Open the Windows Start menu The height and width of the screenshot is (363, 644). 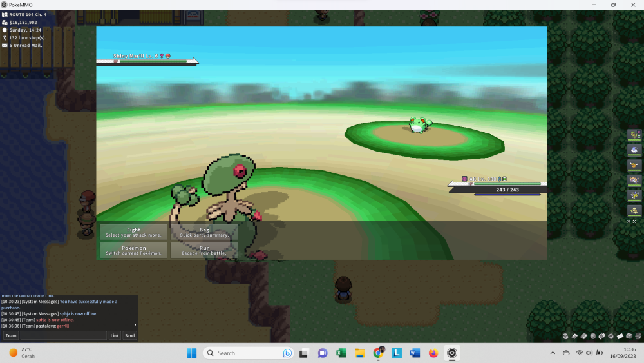pos(191,353)
